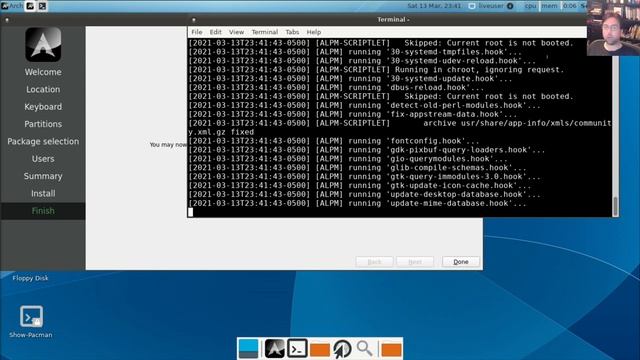Viewport: 640px width, 360px height.
Task: Launch the terminal emulator from the dock
Action: coord(297,349)
